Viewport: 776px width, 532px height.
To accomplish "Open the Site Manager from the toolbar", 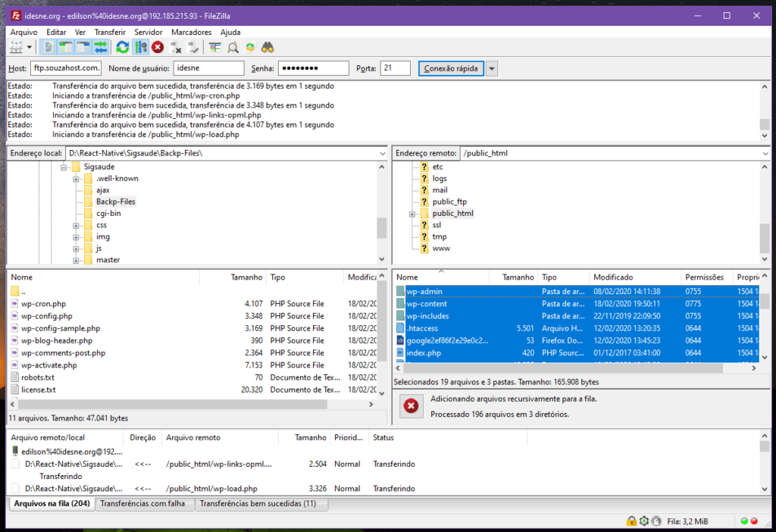I will pos(17,48).
